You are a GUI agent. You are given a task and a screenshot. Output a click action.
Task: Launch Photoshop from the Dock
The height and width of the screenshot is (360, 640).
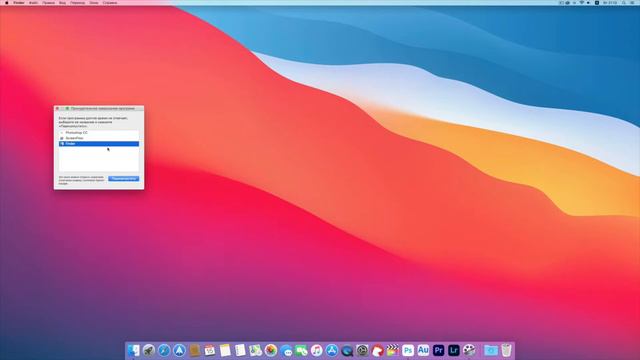(408, 350)
